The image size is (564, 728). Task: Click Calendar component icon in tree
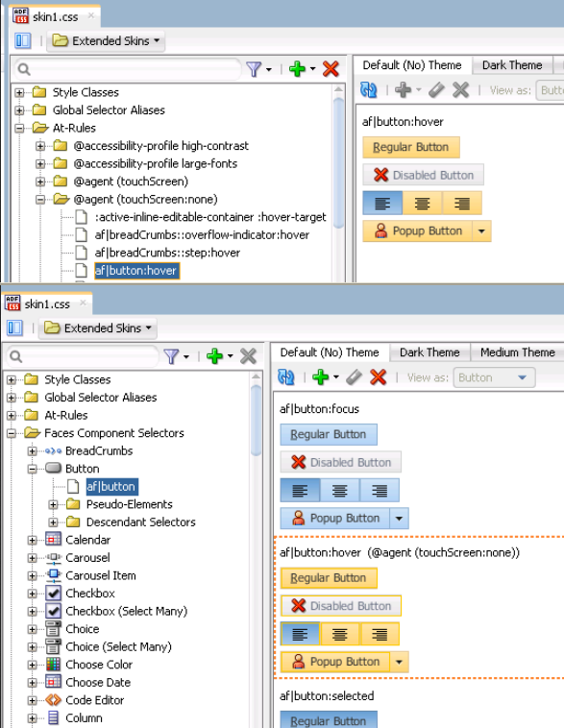(x=54, y=540)
